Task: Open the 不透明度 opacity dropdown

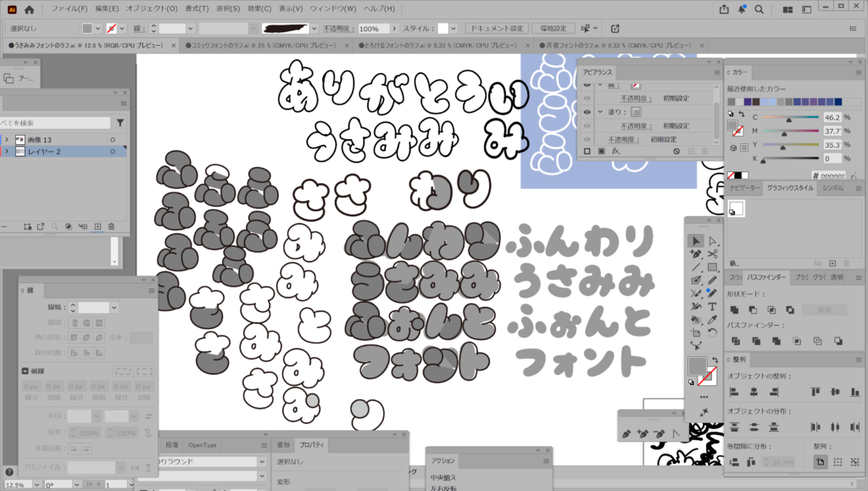Action: [394, 28]
